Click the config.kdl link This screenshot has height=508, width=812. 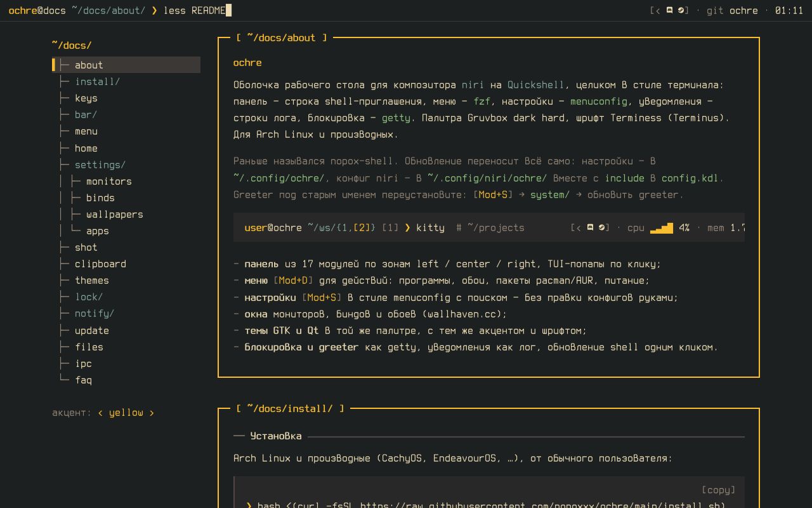point(690,178)
